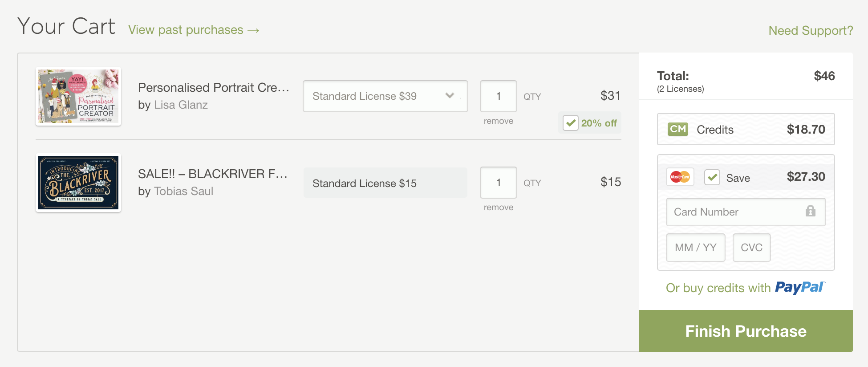Image resolution: width=868 pixels, height=367 pixels.
Task: Click the chevron on the license selector
Action: 450,96
